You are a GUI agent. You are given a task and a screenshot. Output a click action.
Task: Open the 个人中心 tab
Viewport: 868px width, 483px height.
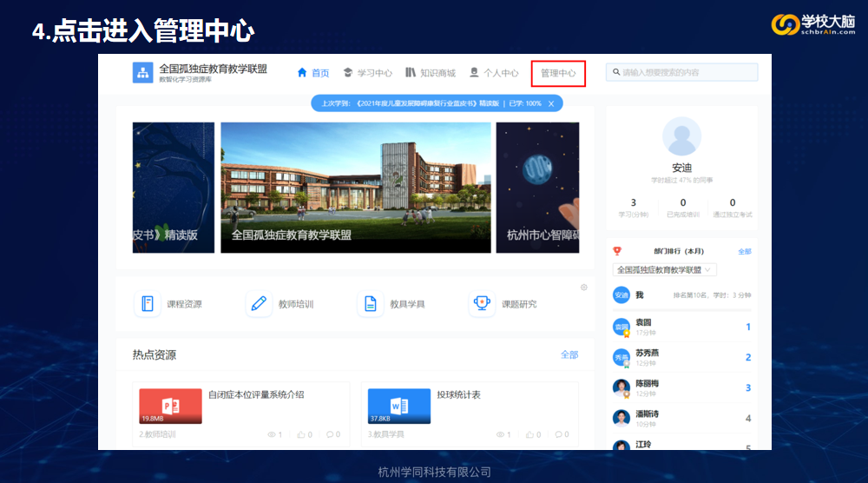[494, 73]
